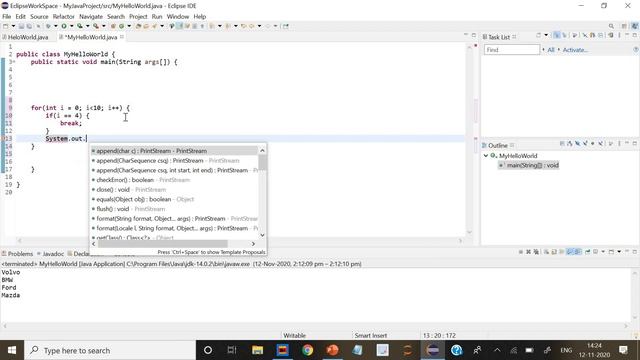Click the Task List help icon
Viewport: 640px width, 360px height.
pyautogui.click(x=636, y=49)
